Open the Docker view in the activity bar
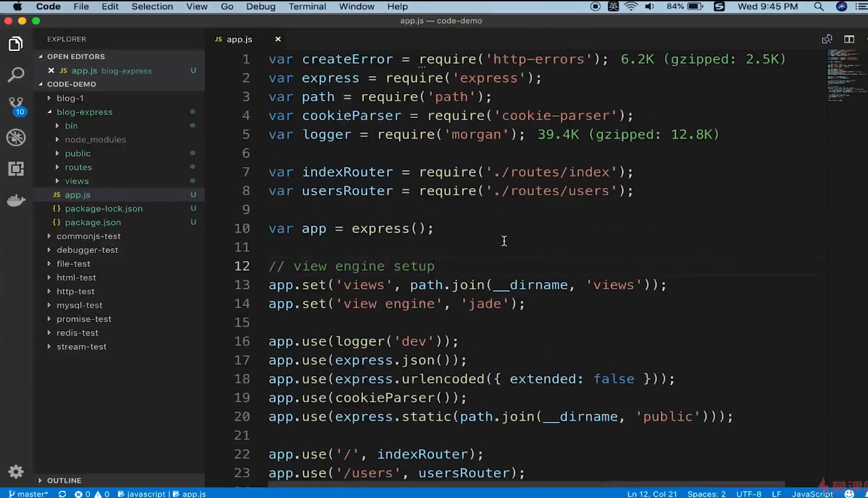 point(16,200)
